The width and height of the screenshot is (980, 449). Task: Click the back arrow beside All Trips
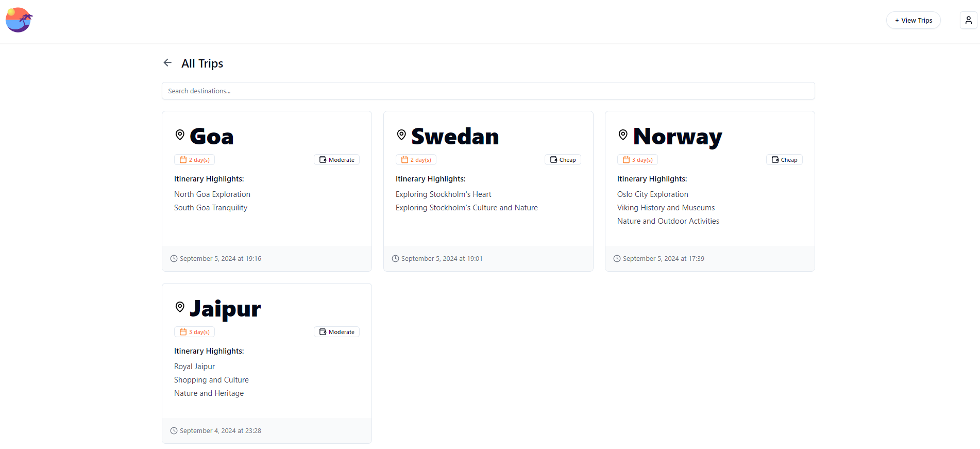[x=167, y=62]
